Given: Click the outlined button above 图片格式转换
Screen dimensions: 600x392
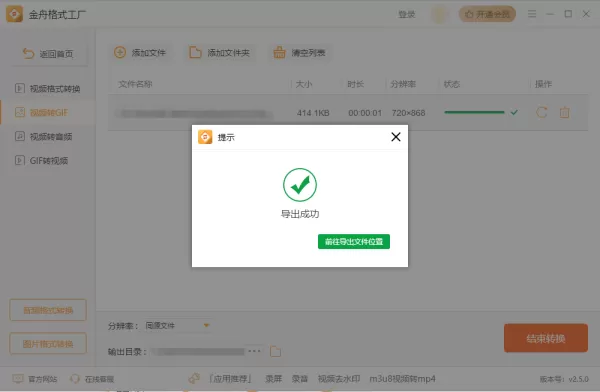Looking at the screenshot, I should [x=48, y=310].
